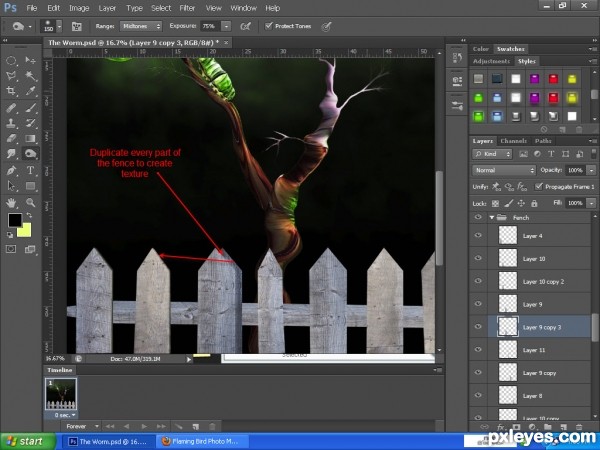Select the Hand tool
This screenshot has width=600, height=450.
click(11, 202)
